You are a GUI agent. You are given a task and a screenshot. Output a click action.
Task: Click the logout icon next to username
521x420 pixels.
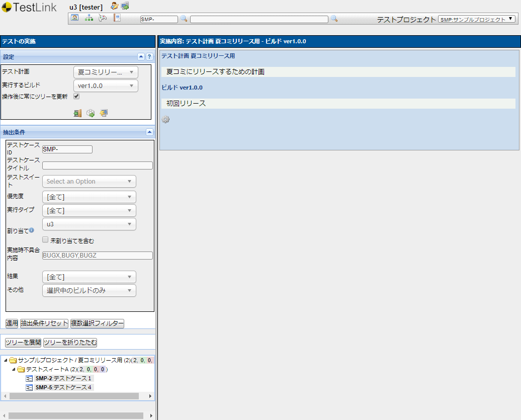[124, 6]
